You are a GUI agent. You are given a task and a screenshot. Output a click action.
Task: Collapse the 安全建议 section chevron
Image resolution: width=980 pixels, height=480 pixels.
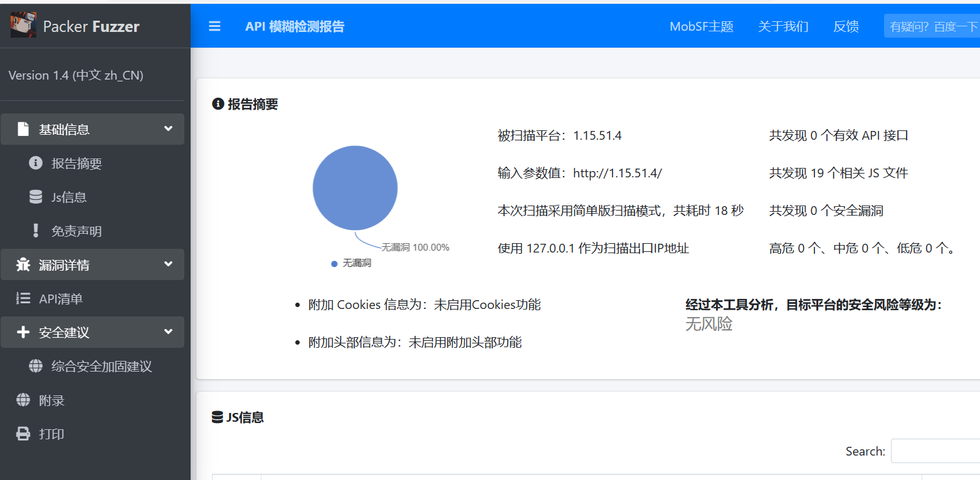pos(168,331)
